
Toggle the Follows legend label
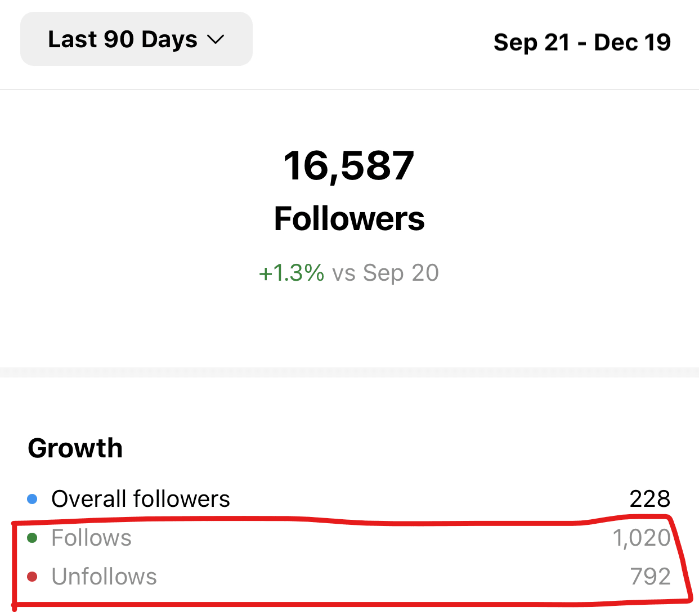pyautogui.click(x=91, y=538)
